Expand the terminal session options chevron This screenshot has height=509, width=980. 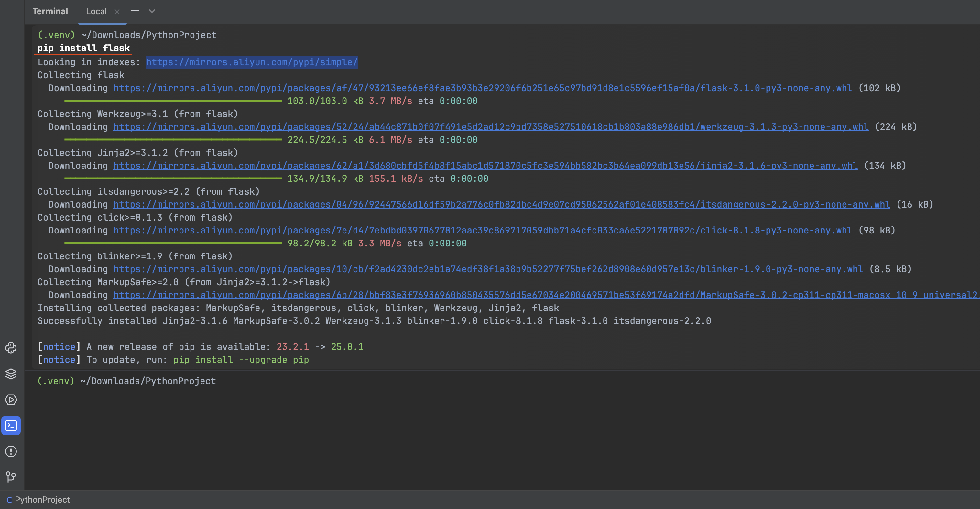152,11
